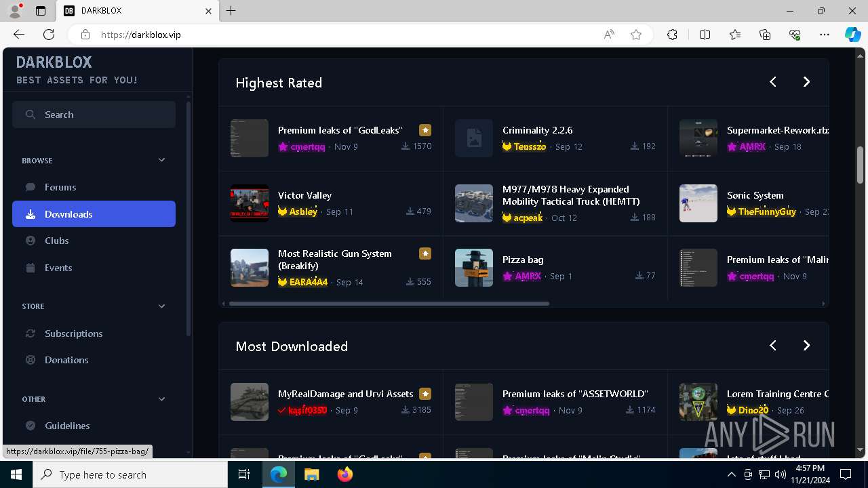868x488 pixels.
Task: Click the Read aloud icon
Action: point(609,35)
